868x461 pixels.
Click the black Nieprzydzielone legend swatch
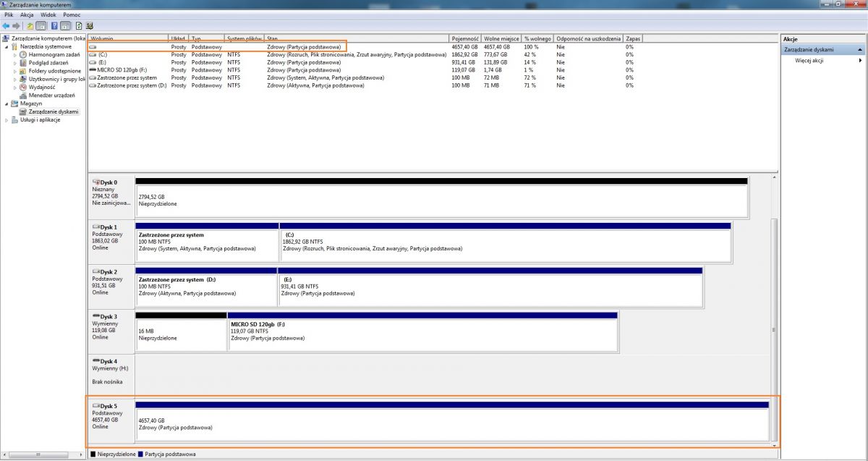(x=93, y=454)
